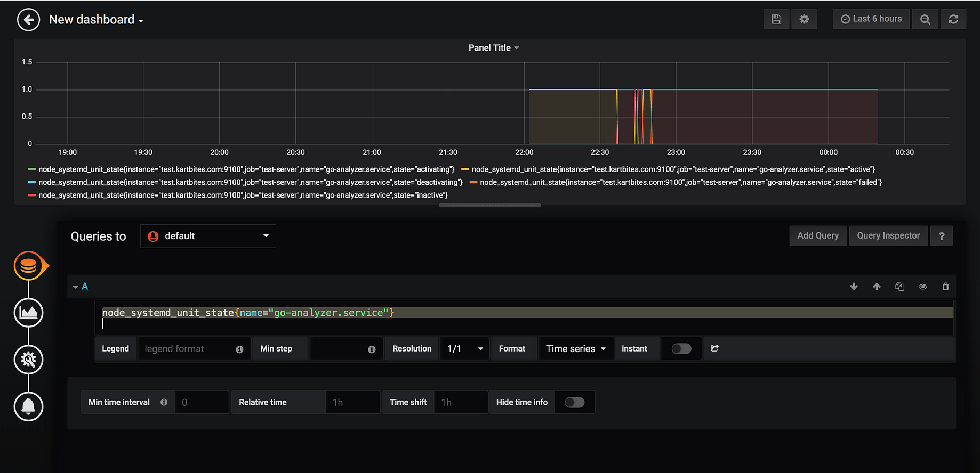Viewport: 980px width, 473px height.
Task: Open the Resolution 1/1 dropdown
Action: coord(464,349)
